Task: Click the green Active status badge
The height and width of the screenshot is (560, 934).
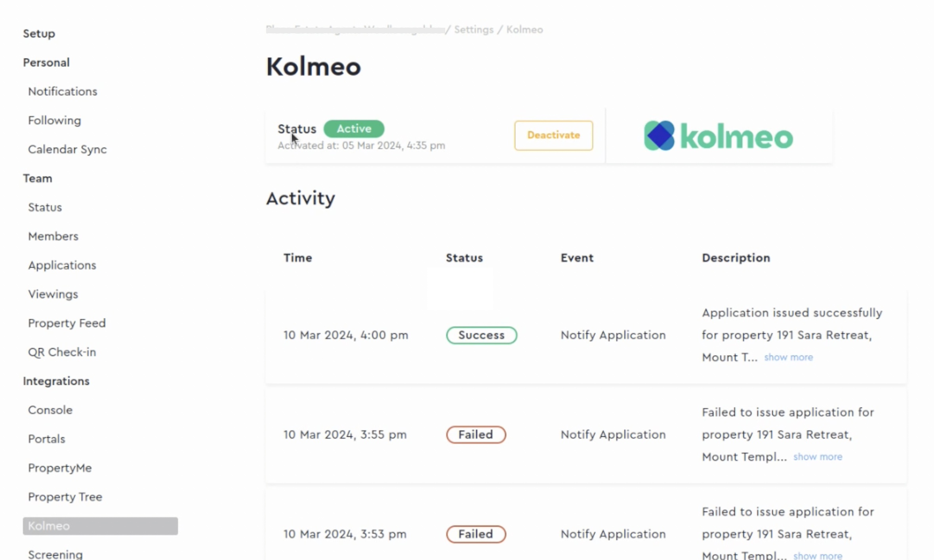Action: (354, 129)
